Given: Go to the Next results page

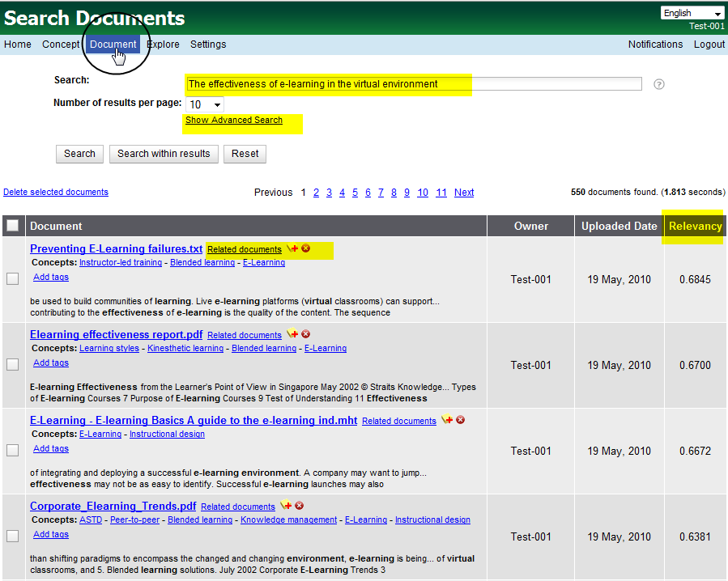Looking at the screenshot, I should (x=464, y=193).
